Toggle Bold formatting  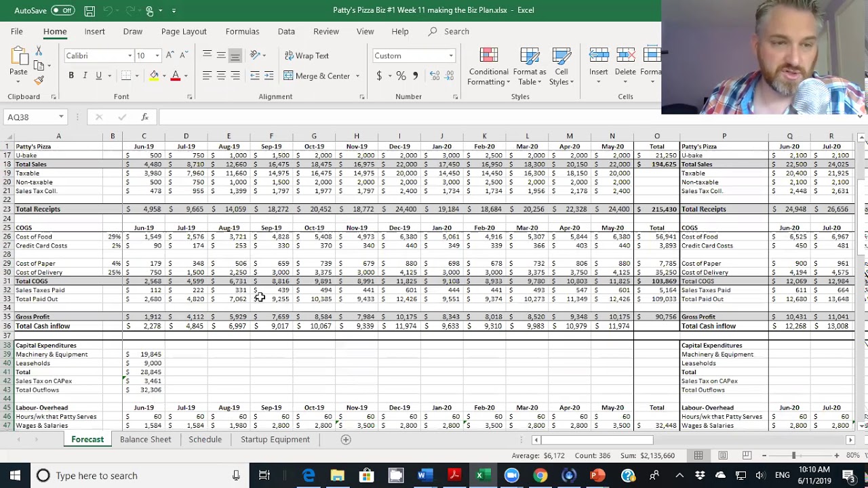pyautogui.click(x=71, y=76)
